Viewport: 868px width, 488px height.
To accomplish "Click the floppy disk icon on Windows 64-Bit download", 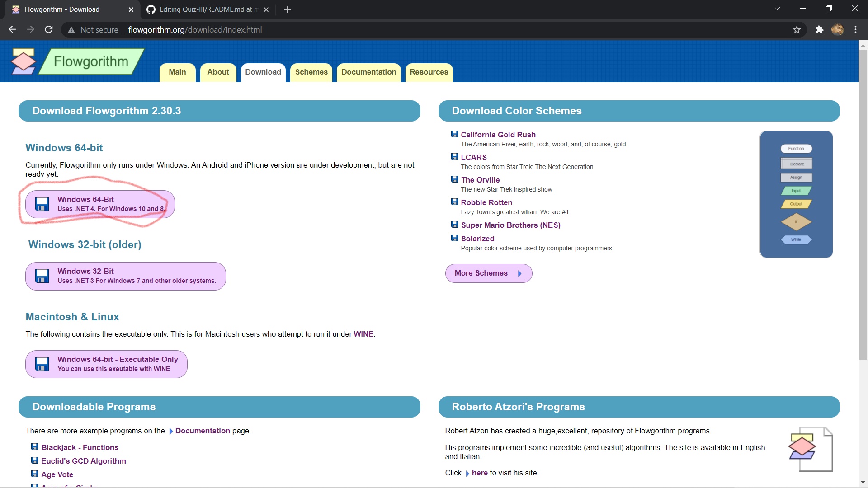I will pos(42,204).
